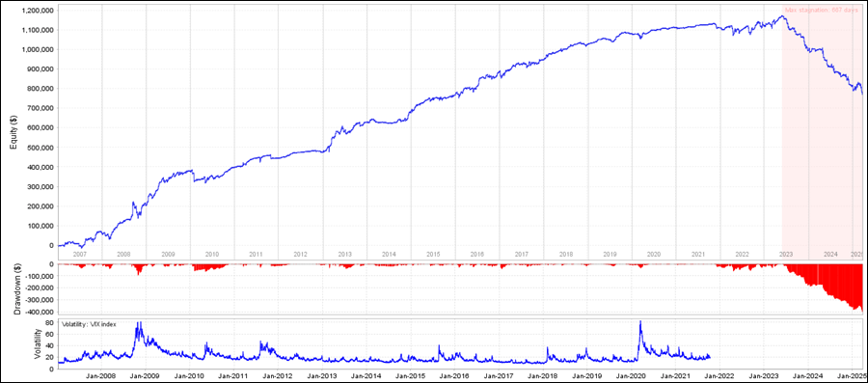The height and width of the screenshot is (383, 868).
Task: Click the 100,000 equity axis value
Action: pos(41,226)
